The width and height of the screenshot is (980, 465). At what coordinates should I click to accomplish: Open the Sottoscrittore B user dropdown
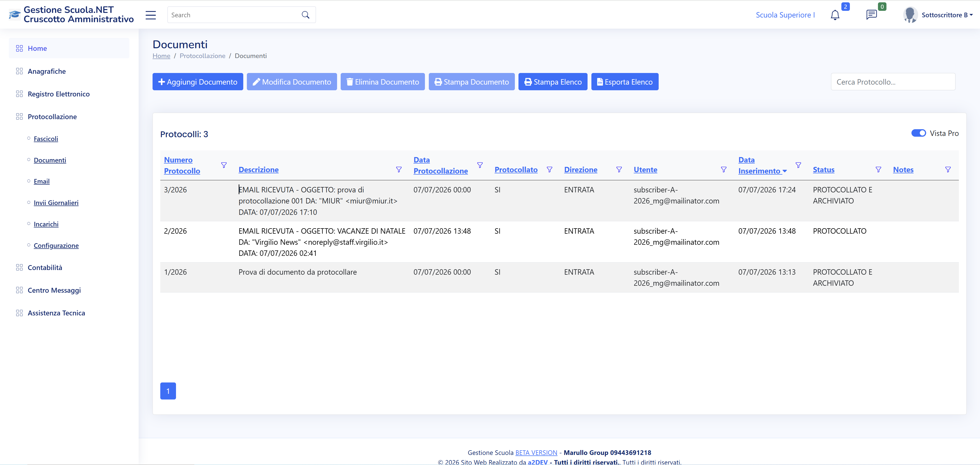coord(947,15)
